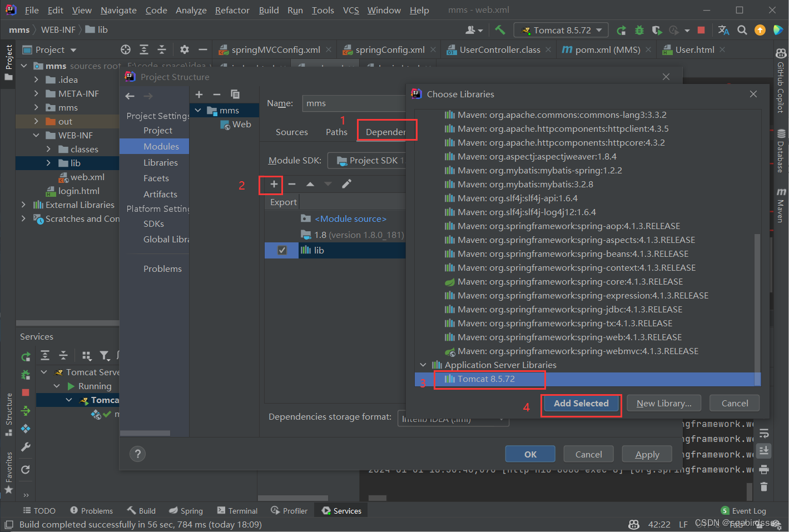789x532 pixels.
Task: Open the Event Log in status bar
Action: [743, 511]
